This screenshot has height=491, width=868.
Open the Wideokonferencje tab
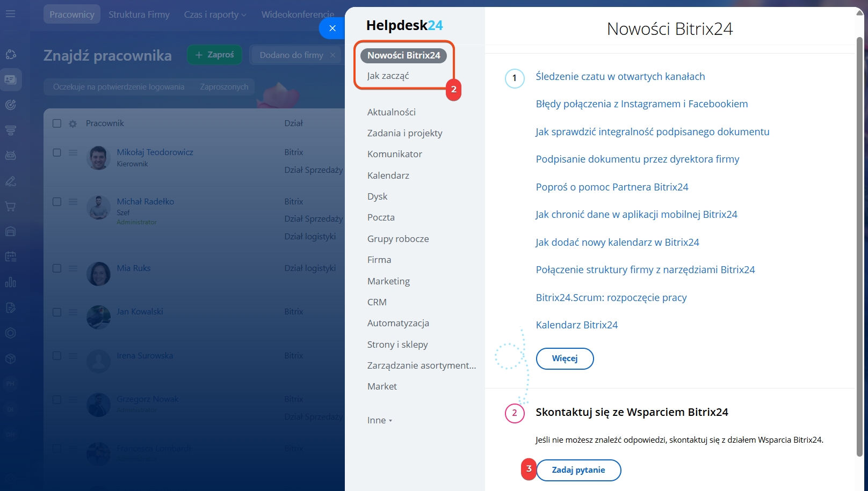click(298, 14)
